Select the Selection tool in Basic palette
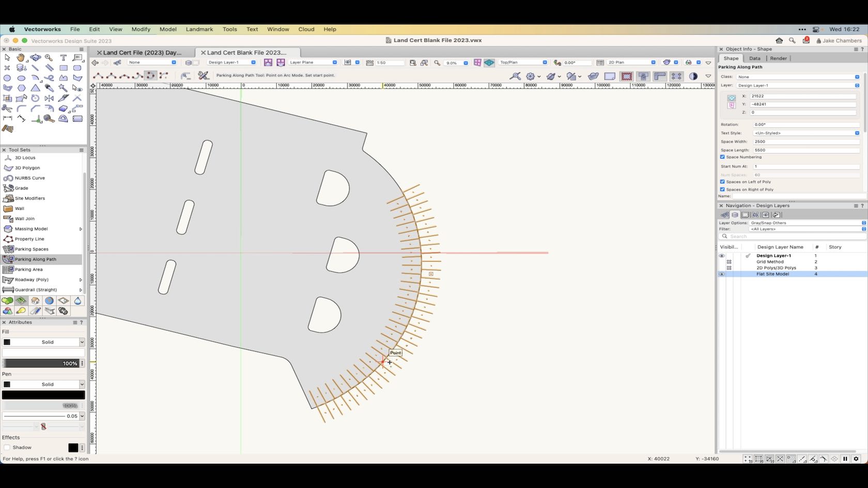The image size is (868, 488). coord(7,58)
